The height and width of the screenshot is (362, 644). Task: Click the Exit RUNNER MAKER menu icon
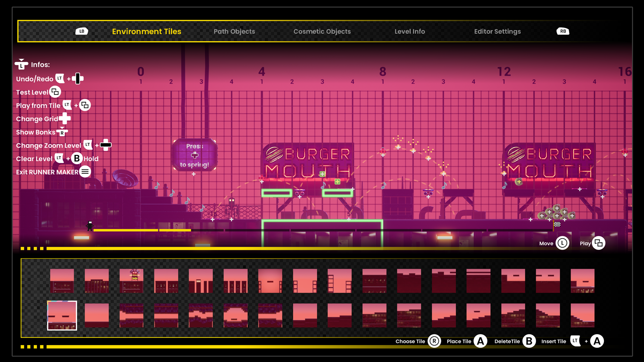[x=85, y=171]
